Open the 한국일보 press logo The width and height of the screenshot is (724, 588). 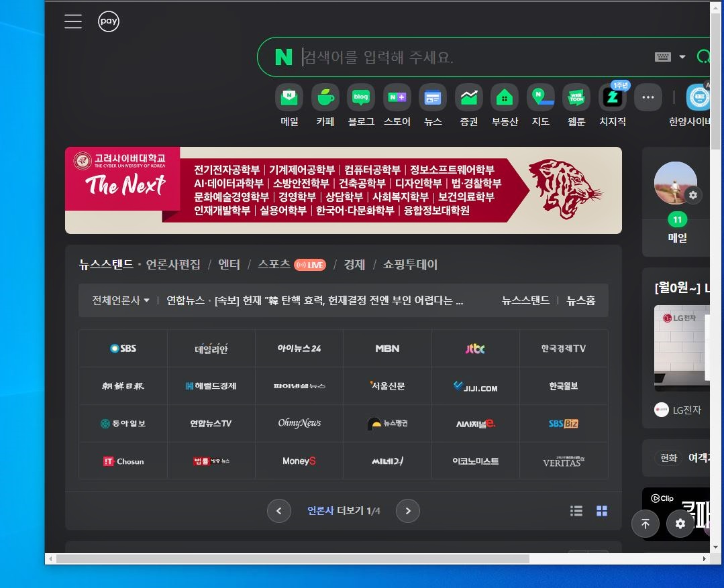[564, 386]
